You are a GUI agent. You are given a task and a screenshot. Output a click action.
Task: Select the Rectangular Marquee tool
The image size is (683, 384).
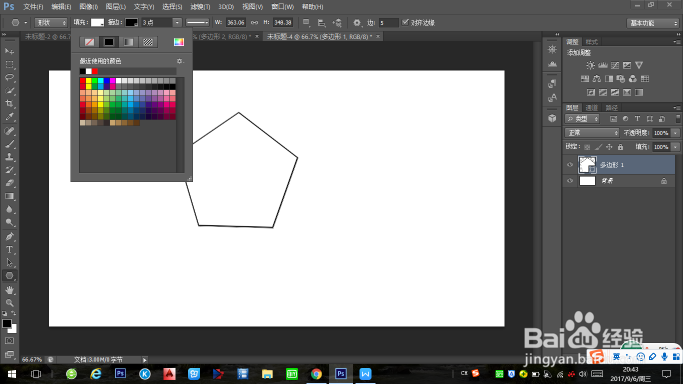(9, 64)
